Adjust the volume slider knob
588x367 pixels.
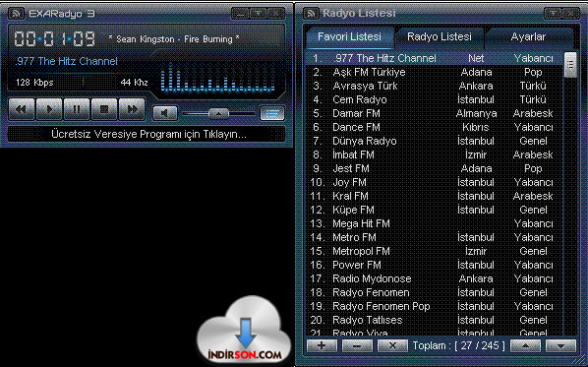[218, 113]
